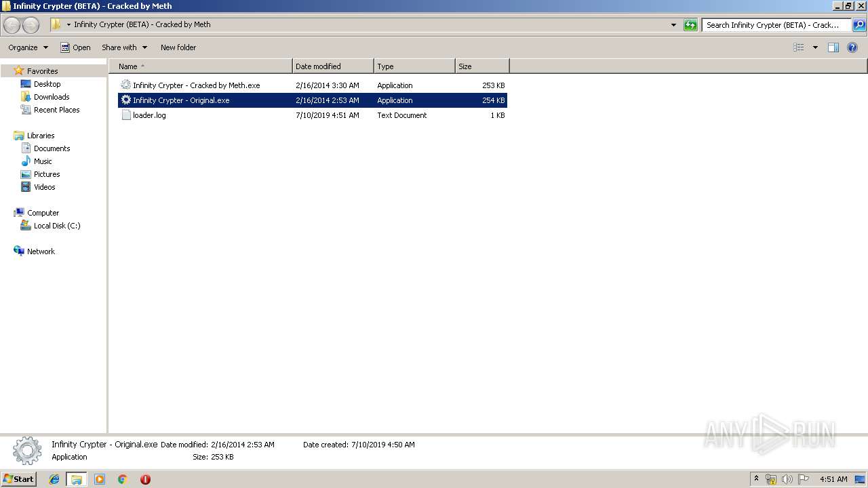
Task: Open the Music library
Action: click(x=43, y=161)
